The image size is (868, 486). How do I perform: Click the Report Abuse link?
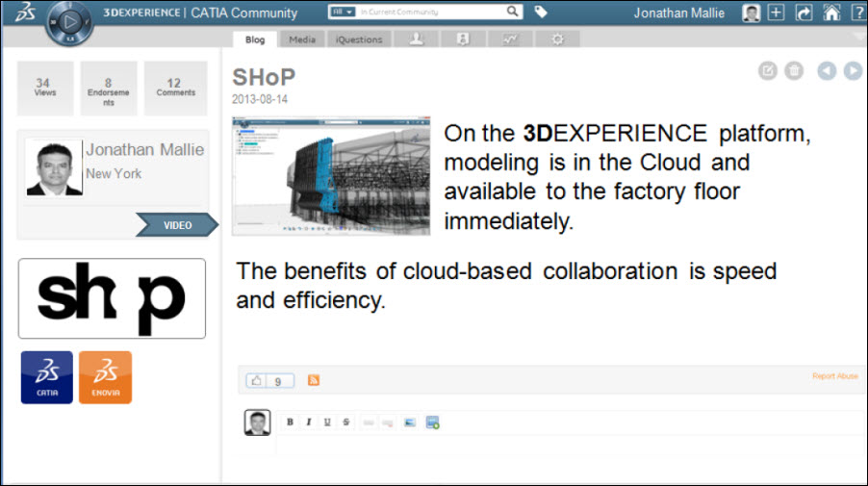pyautogui.click(x=834, y=376)
